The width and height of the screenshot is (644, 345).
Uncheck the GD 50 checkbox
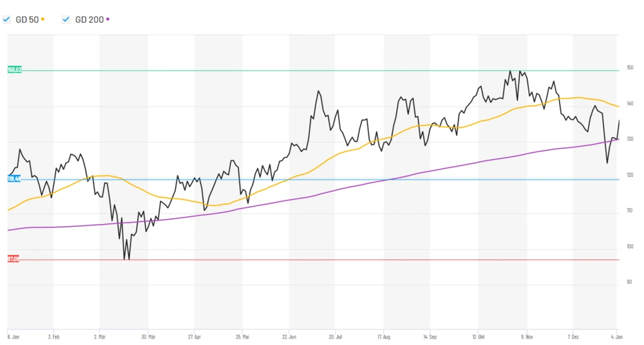point(6,19)
